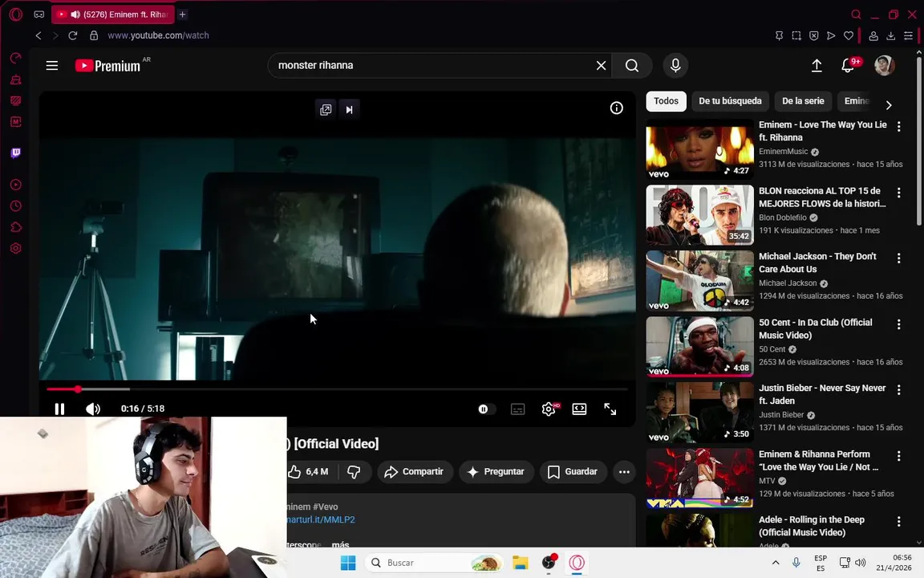
Task: Open YouTube notifications bell
Action: point(848,66)
